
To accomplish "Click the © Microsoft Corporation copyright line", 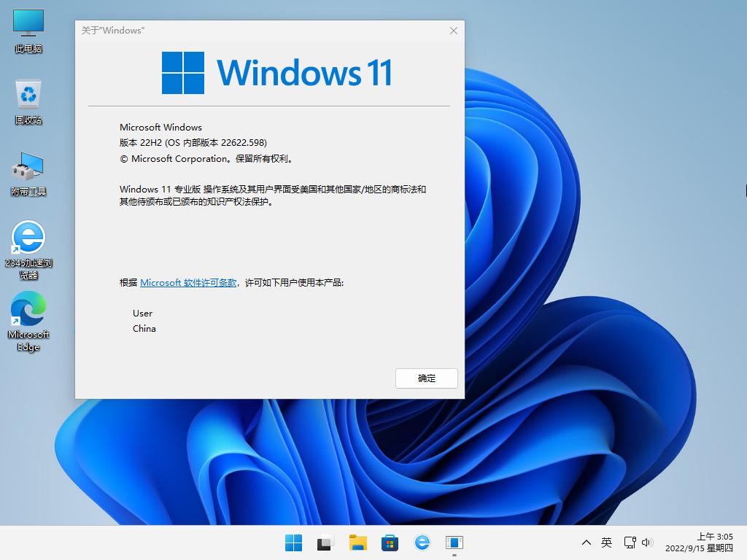I will pos(206,158).
